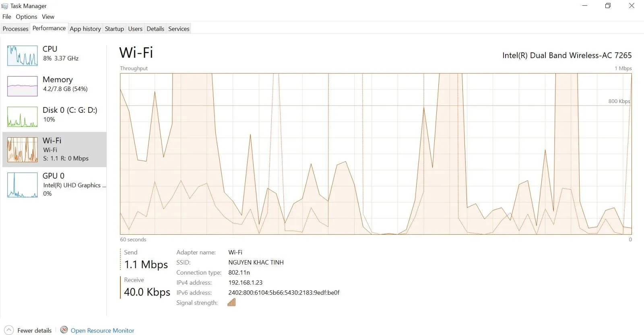Viewport: 644px width, 335px height.
Task: Switch to the Services tab
Action: (179, 29)
